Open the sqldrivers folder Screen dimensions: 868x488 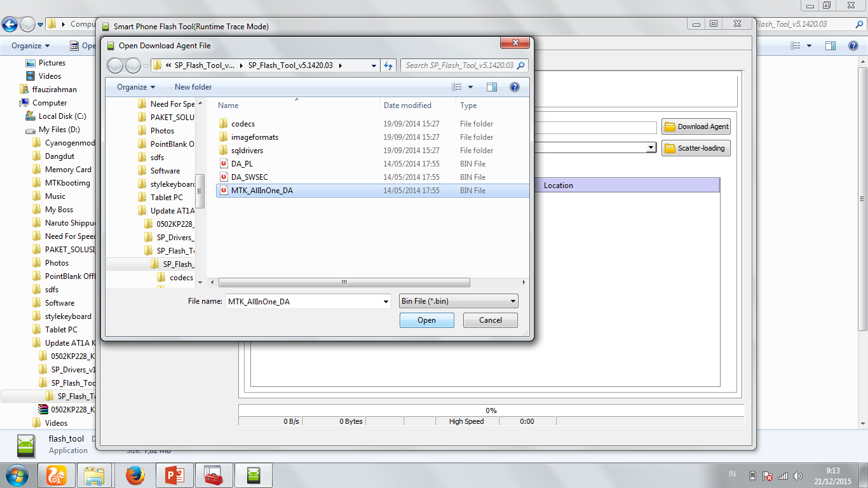372,151
